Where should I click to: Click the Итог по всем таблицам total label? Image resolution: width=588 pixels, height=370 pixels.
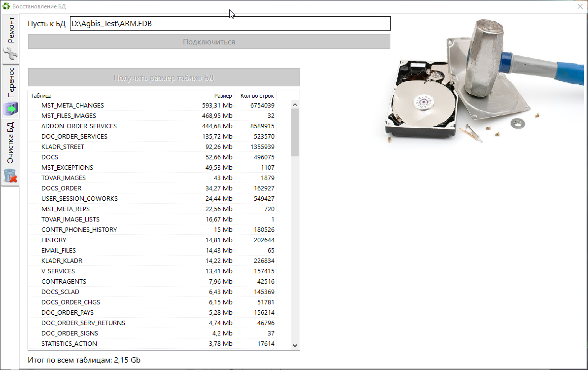tap(84, 360)
